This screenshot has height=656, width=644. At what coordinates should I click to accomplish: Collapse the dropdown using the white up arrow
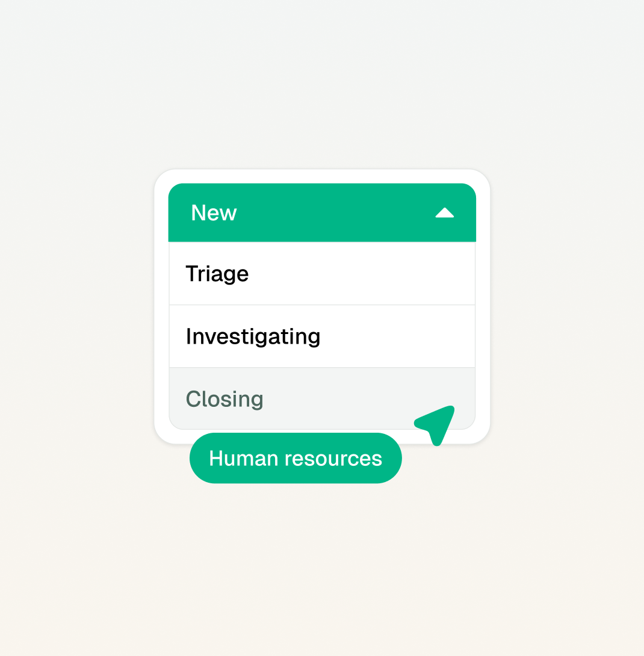click(x=444, y=213)
